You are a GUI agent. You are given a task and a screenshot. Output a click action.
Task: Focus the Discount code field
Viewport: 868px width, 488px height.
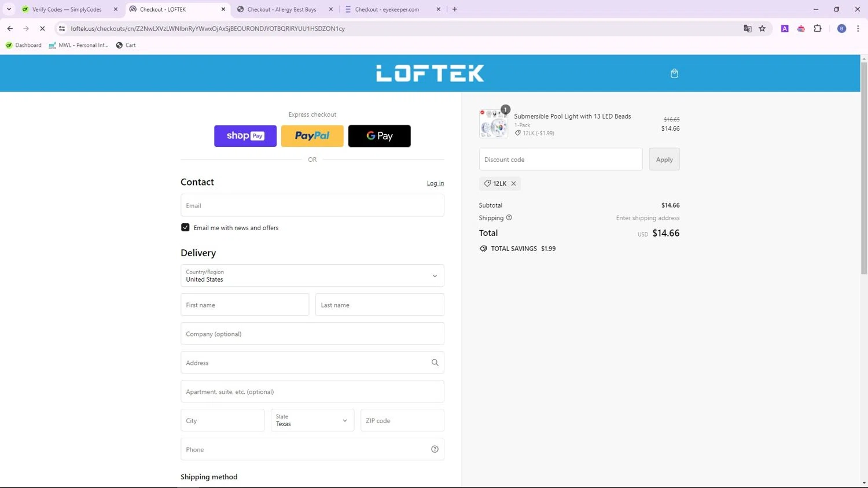point(561,160)
